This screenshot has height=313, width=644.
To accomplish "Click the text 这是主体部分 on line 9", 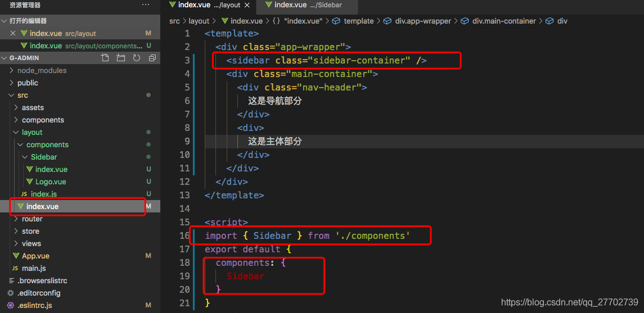I will pyautogui.click(x=275, y=142).
